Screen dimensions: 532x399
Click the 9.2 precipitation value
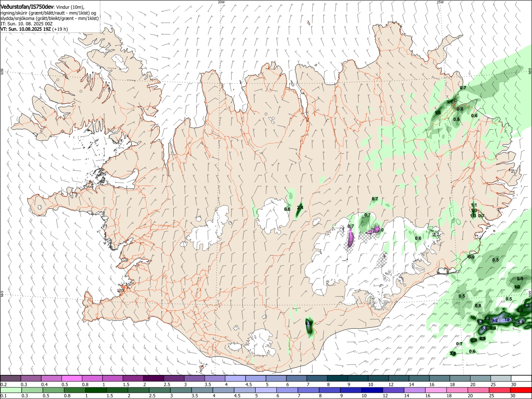point(495,320)
